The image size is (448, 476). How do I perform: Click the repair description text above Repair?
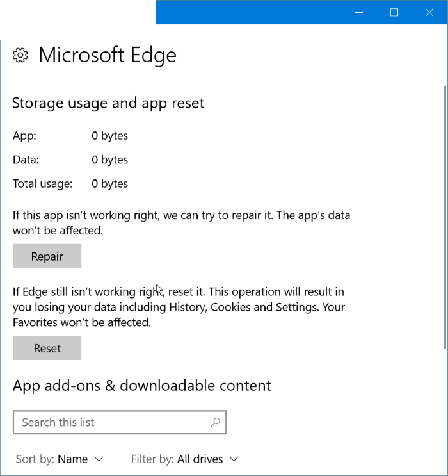coord(181,222)
